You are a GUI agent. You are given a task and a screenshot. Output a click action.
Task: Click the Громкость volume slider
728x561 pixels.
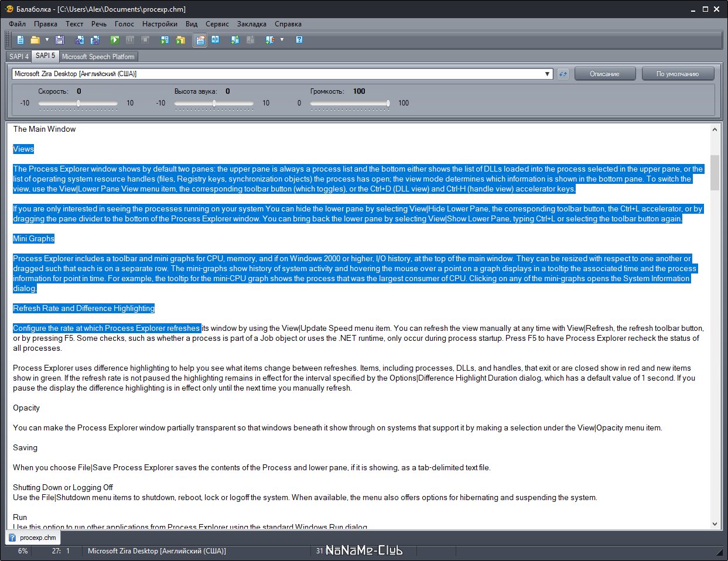coord(350,103)
